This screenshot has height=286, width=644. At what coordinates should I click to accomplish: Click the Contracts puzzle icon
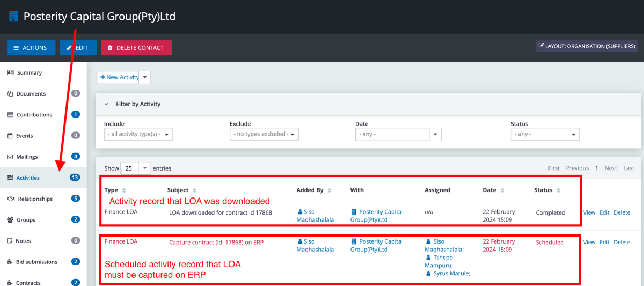pos(10,283)
